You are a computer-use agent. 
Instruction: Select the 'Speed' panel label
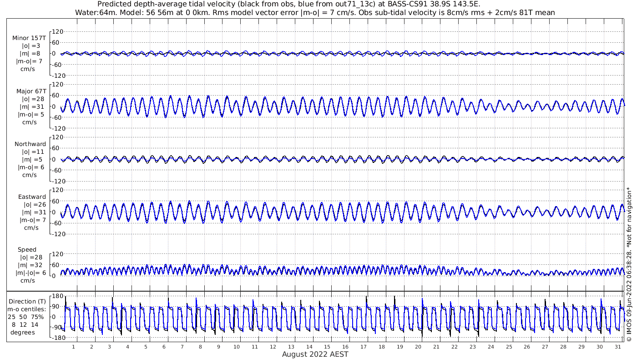(x=27, y=250)
